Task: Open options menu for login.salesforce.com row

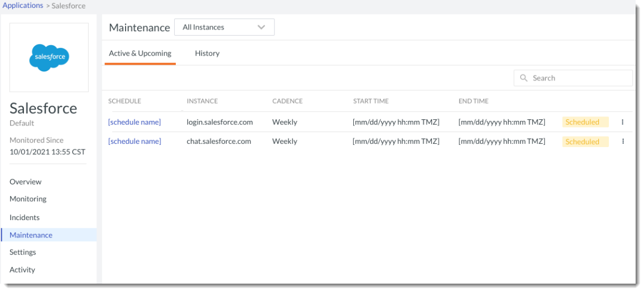Action: (x=623, y=122)
